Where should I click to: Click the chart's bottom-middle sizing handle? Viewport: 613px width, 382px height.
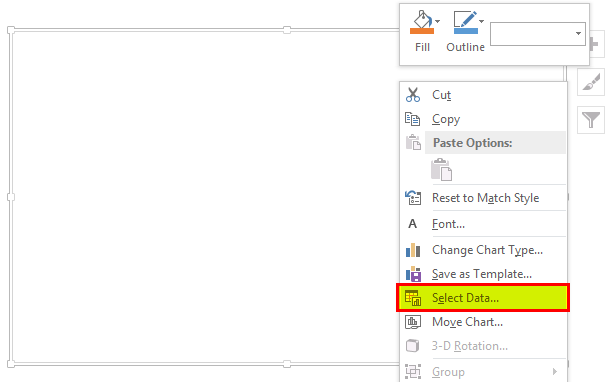click(x=287, y=364)
